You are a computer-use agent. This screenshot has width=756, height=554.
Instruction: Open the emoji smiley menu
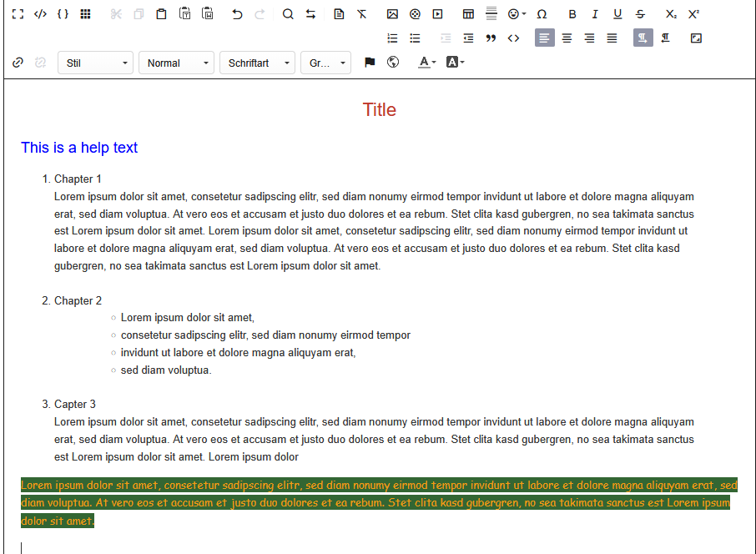pyautogui.click(x=517, y=14)
